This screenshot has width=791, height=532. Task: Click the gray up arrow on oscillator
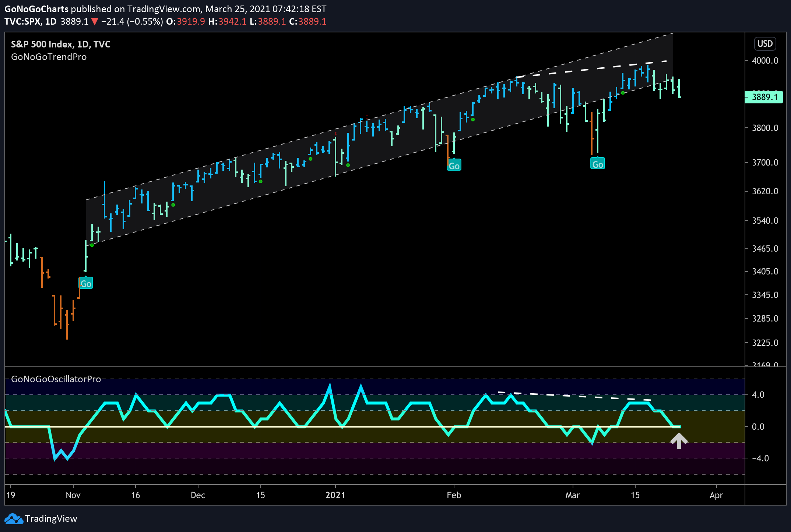pyautogui.click(x=679, y=441)
